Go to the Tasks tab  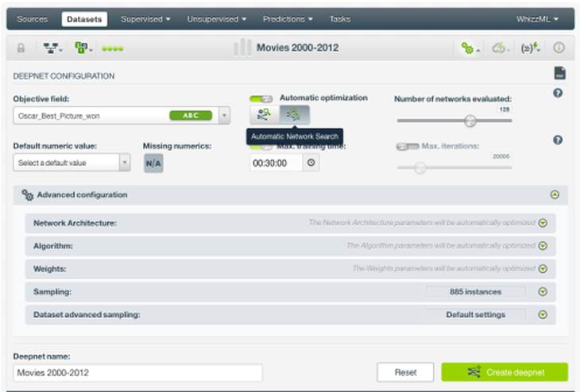(x=340, y=19)
